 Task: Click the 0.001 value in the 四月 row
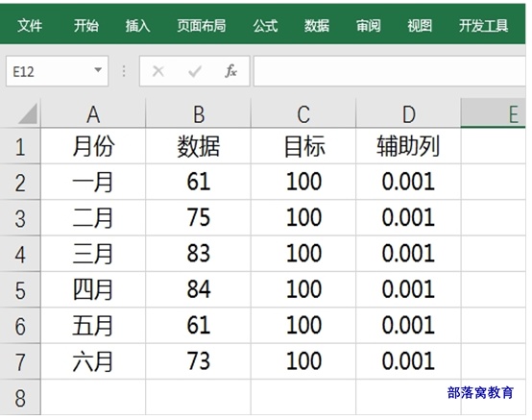point(408,290)
